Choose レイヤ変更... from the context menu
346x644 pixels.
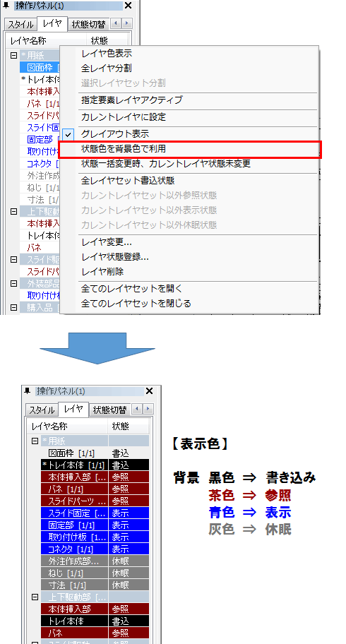pos(189,242)
